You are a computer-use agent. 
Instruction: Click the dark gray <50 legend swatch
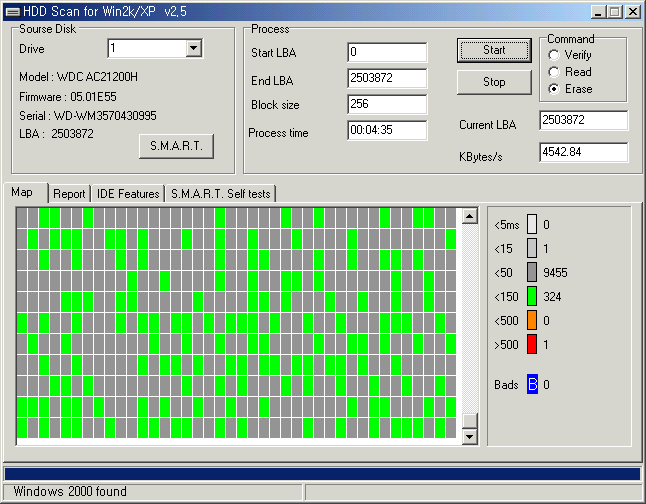(532, 272)
